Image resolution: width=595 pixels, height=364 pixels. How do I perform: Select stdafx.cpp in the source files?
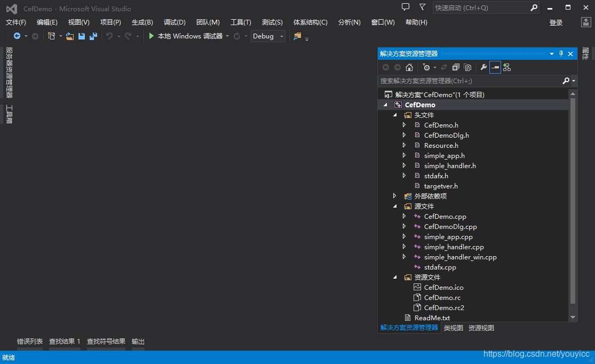click(x=440, y=267)
